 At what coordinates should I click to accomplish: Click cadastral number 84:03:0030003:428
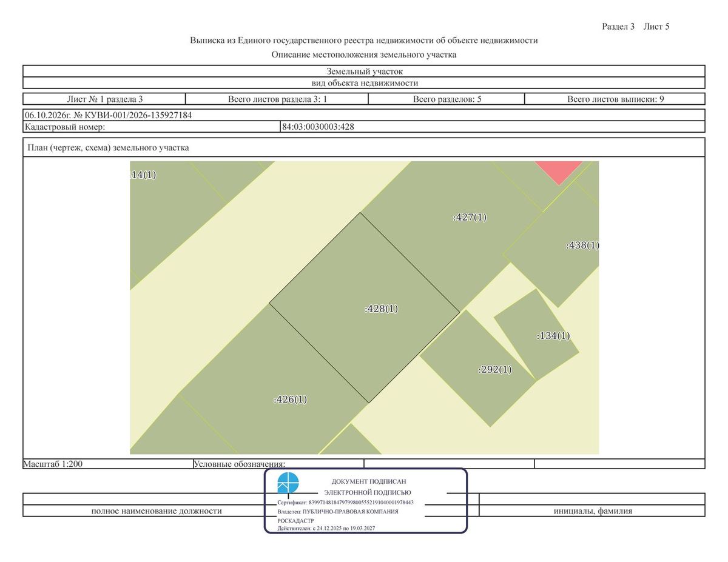(318, 127)
